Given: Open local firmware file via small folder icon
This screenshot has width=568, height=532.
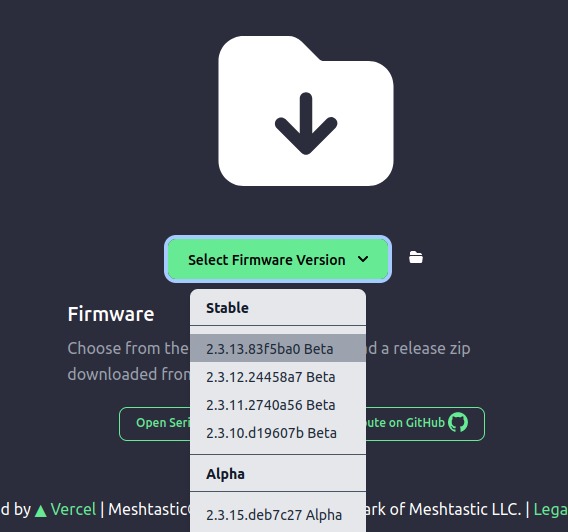Looking at the screenshot, I should coord(416,257).
